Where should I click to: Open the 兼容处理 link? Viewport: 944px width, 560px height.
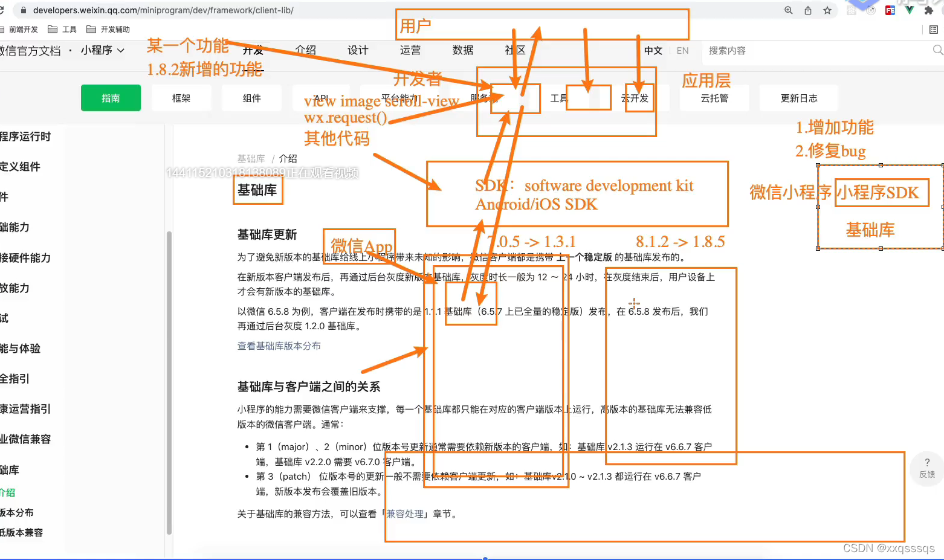click(405, 514)
